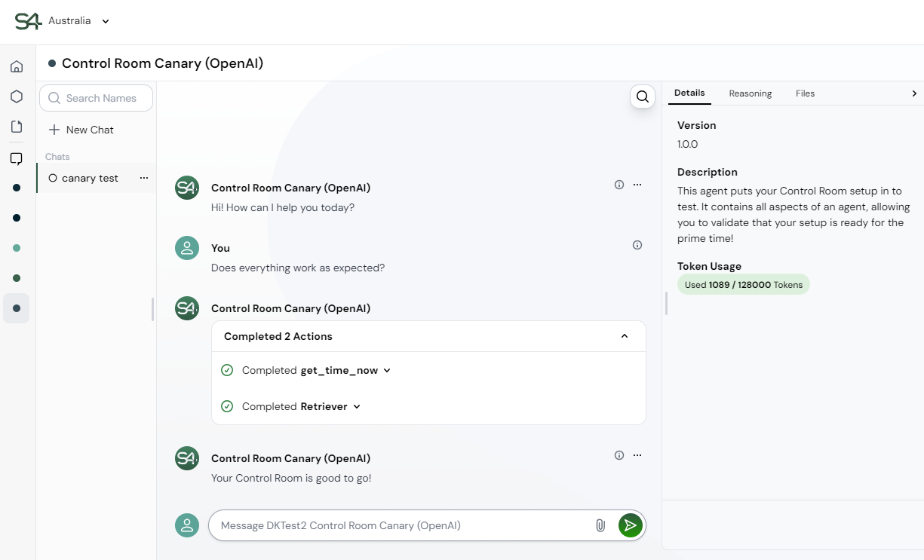Click the Hi! How can I help message text
This screenshot has width=924, height=560.
[283, 207]
